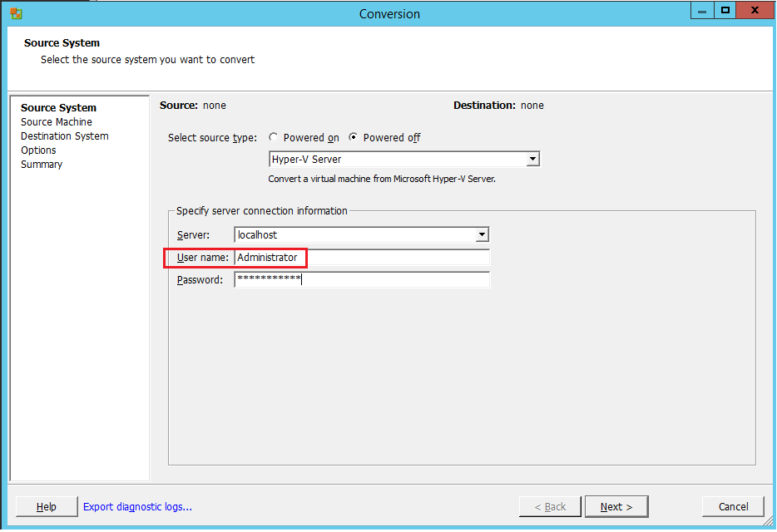
Task: Click the 'Convert a virtual machine' description text
Action: click(x=382, y=179)
